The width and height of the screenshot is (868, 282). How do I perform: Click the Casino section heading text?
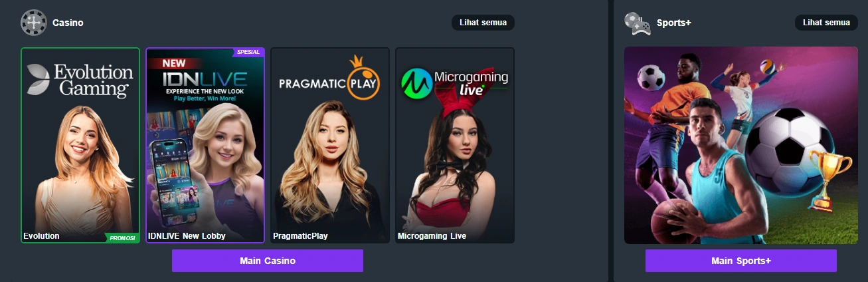[68, 23]
